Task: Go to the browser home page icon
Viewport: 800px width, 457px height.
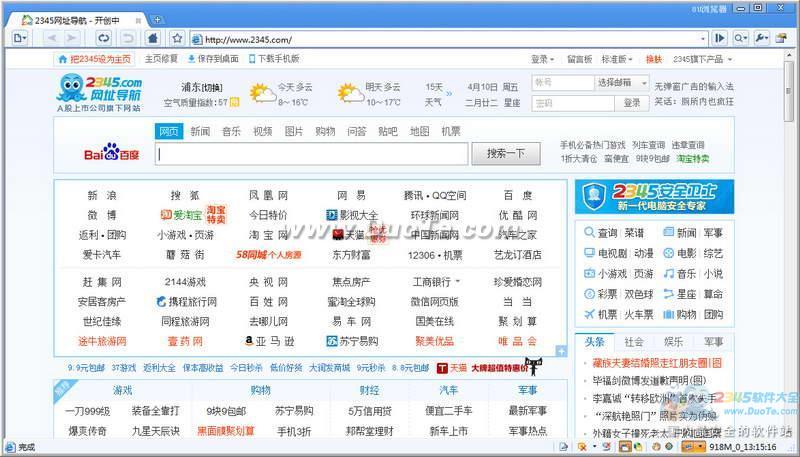Action: pos(153,38)
